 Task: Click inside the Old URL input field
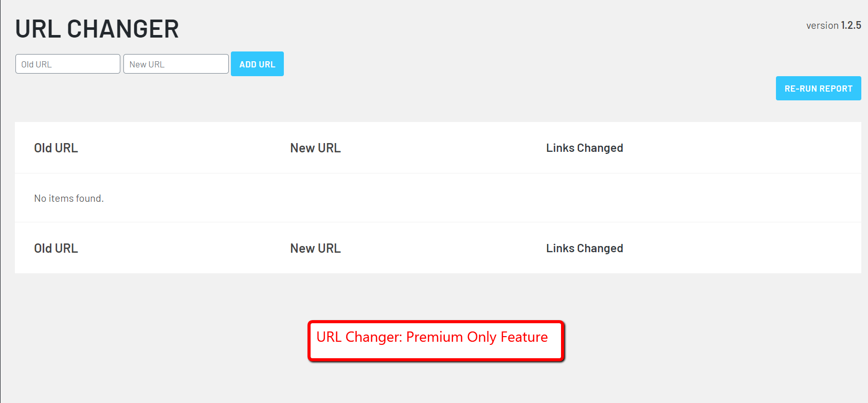coord(67,64)
